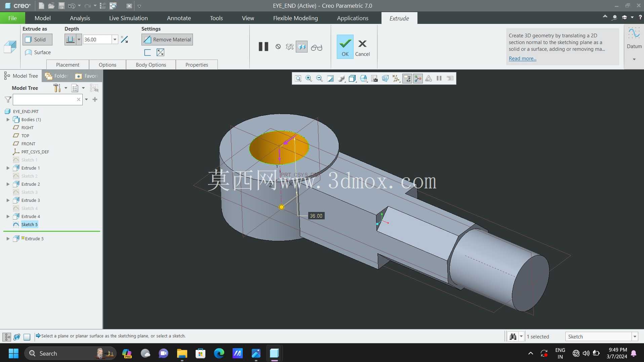The width and height of the screenshot is (644, 362).
Task: Open depth value 36.00 dropdown arrow
Action: pos(115,39)
